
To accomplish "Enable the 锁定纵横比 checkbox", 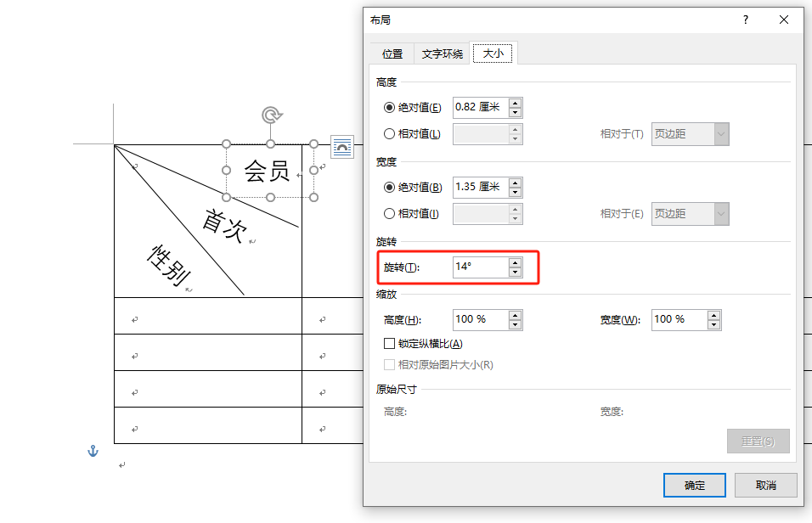I will click(390, 344).
